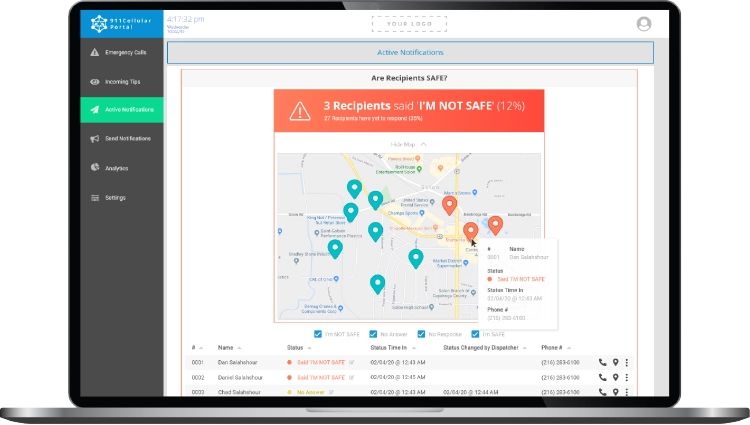The width and height of the screenshot is (750, 425).
Task: Toggle the No Response filter checkbox
Action: (x=421, y=334)
